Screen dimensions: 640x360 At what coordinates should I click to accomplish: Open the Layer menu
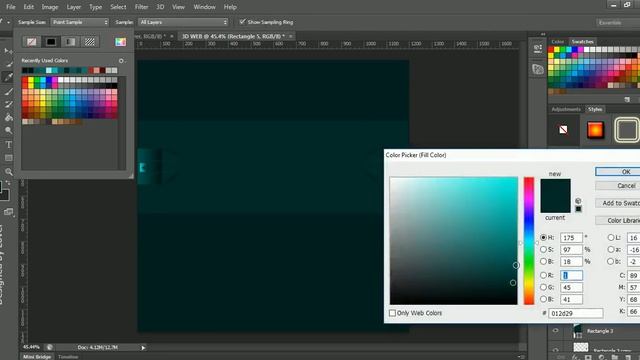point(73,7)
